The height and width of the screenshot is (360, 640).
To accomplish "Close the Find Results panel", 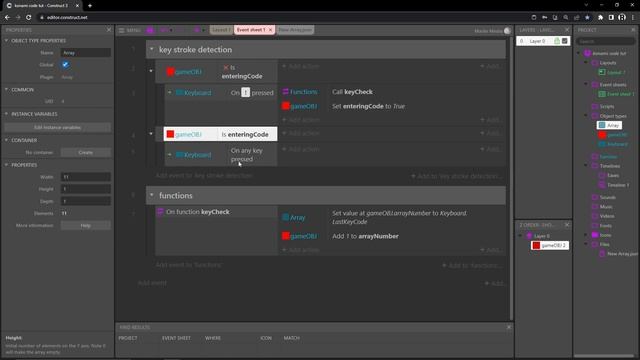I will [x=509, y=327].
